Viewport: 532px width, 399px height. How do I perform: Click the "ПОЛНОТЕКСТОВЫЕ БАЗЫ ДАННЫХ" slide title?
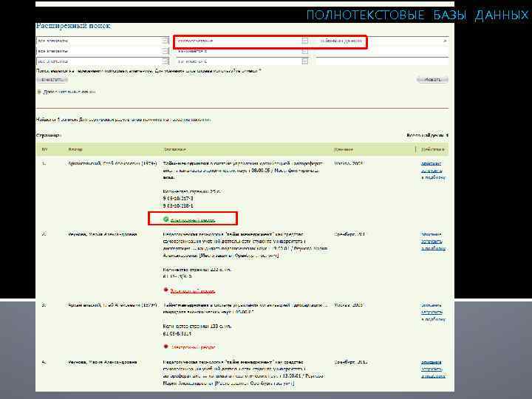pos(417,16)
